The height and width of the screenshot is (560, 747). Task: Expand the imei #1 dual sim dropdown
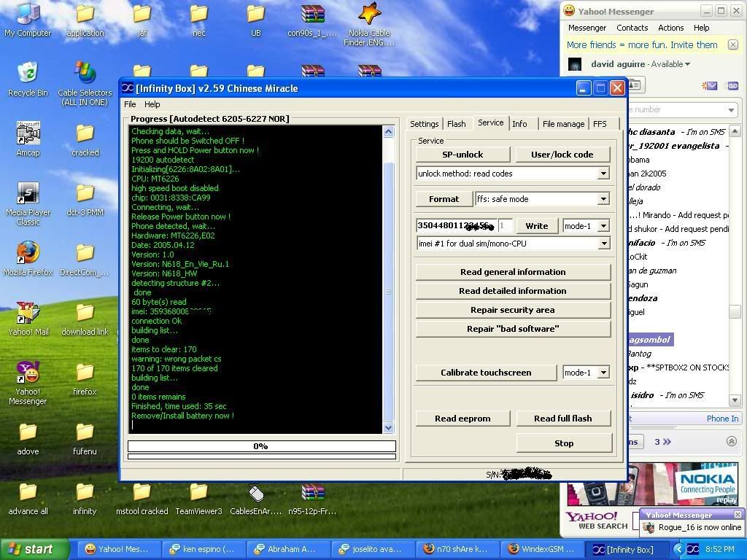click(x=603, y=244)
